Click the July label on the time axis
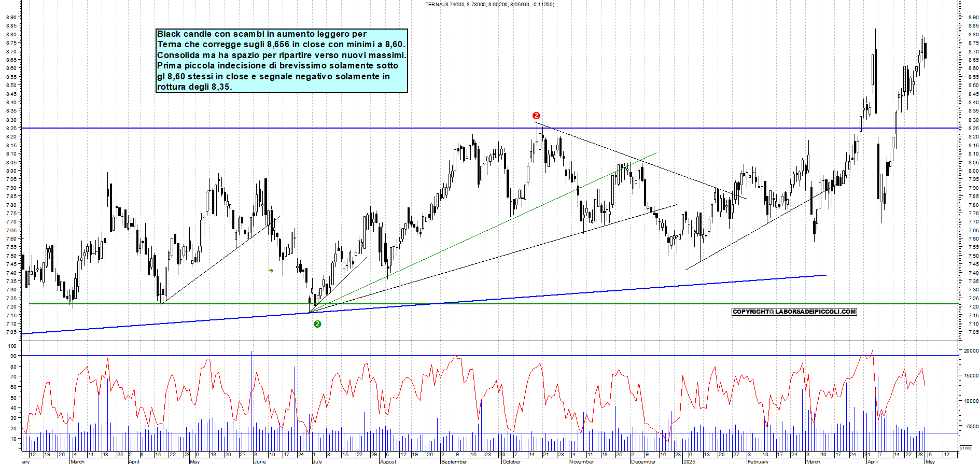Image resolution: width=980 pixels, height=464 pixels. pyautogui.click(x=317, y=461)
